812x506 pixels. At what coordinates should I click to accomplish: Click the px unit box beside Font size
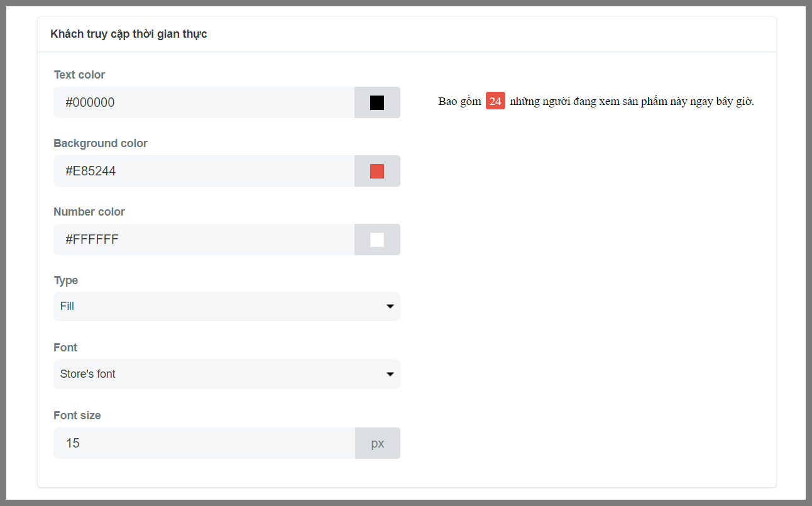tap(377, 443)
